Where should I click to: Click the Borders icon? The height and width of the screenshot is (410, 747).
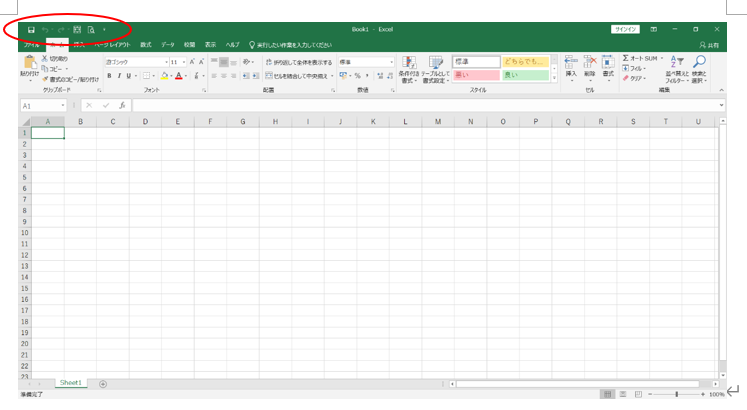point(147,76)
